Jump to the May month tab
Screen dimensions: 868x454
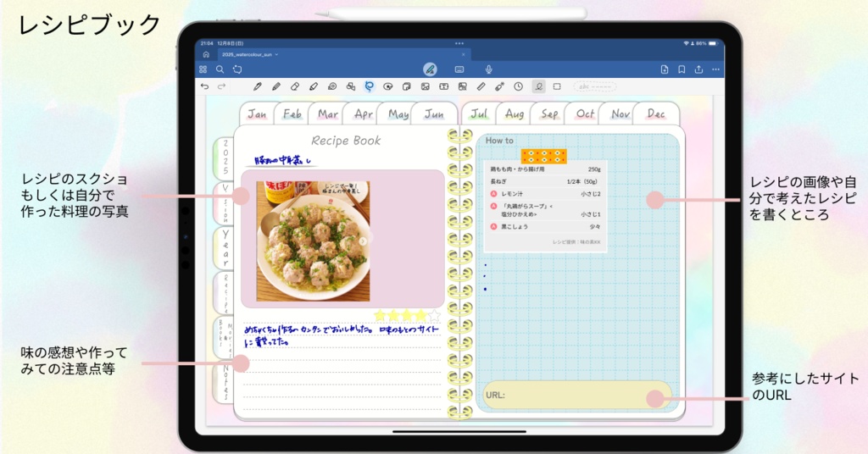point(398,113)
